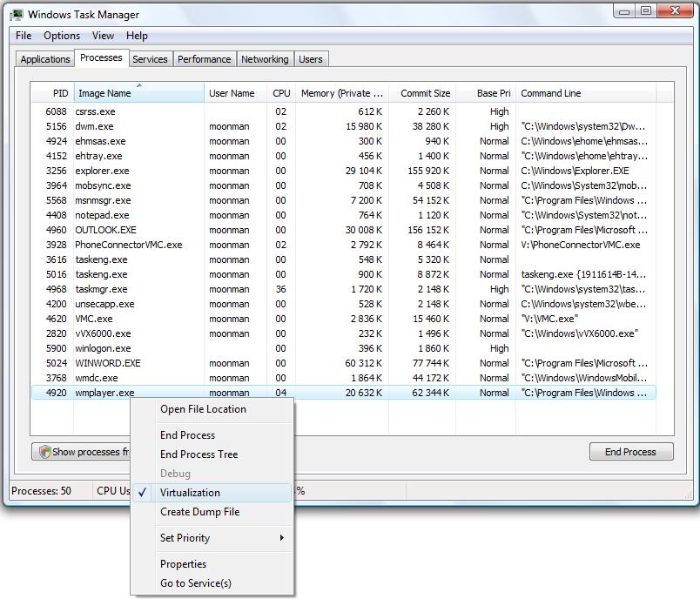
Task: Select the explorer.exe process row
Action: 344,171
